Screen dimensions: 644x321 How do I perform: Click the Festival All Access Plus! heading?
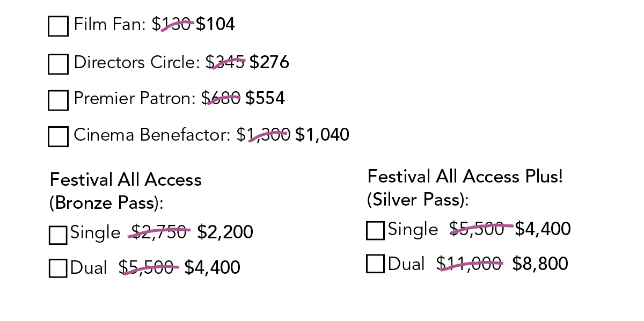(465, 176)
